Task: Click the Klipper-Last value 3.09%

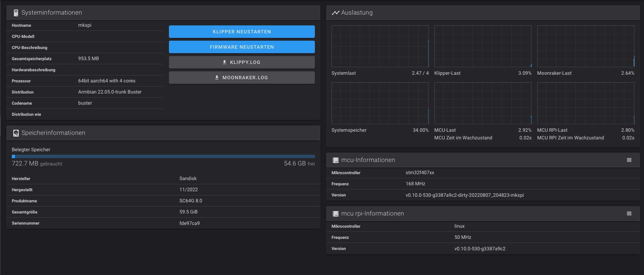Action: click(525, 73)
